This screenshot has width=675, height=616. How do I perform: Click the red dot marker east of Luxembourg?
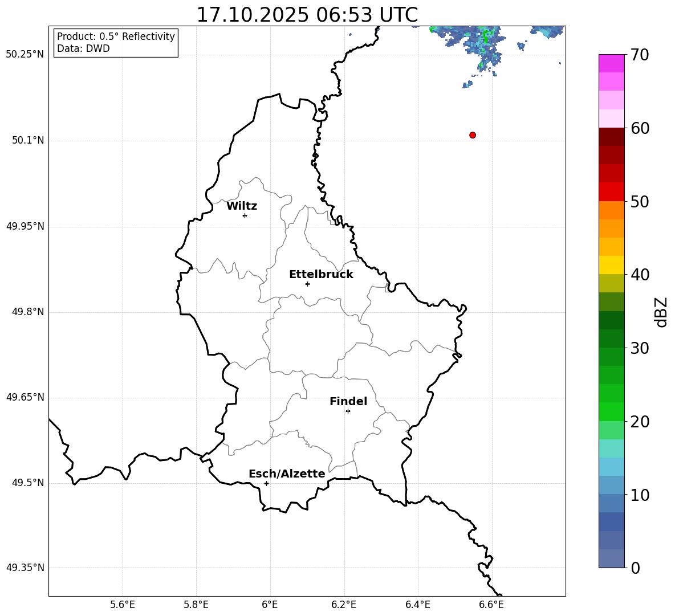pos(473,135)
